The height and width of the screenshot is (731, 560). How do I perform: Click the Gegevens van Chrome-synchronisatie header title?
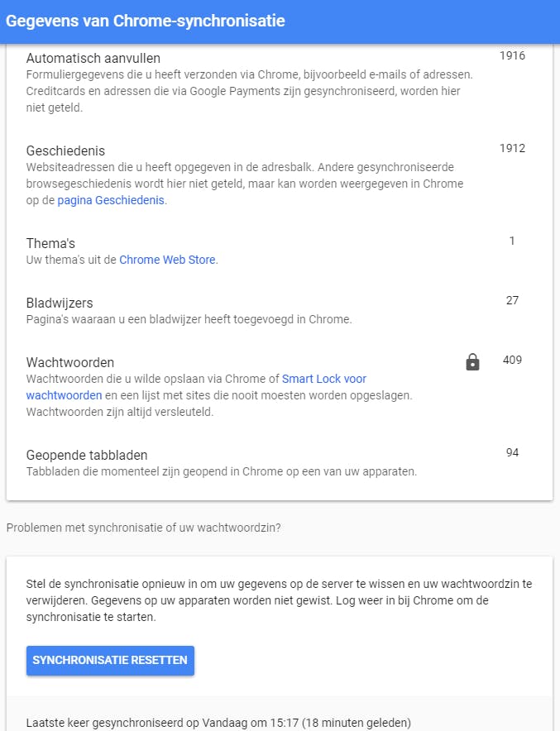click(145, 21)
